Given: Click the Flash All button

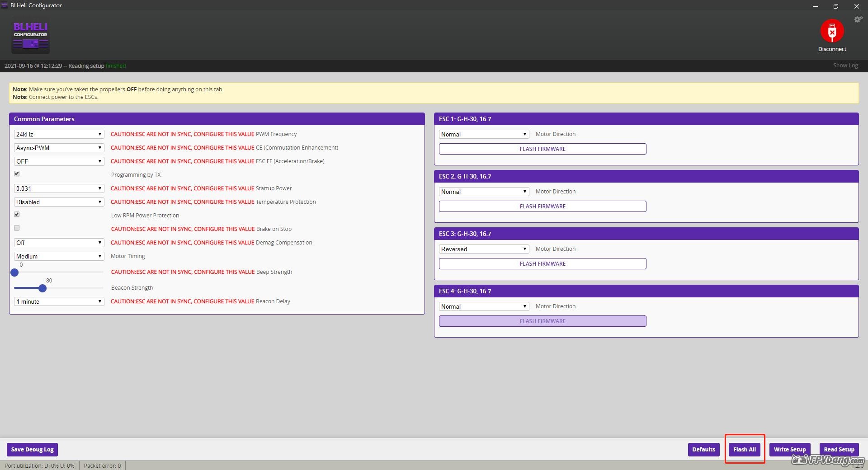Looking at the screenshot, I should point(745,450).
